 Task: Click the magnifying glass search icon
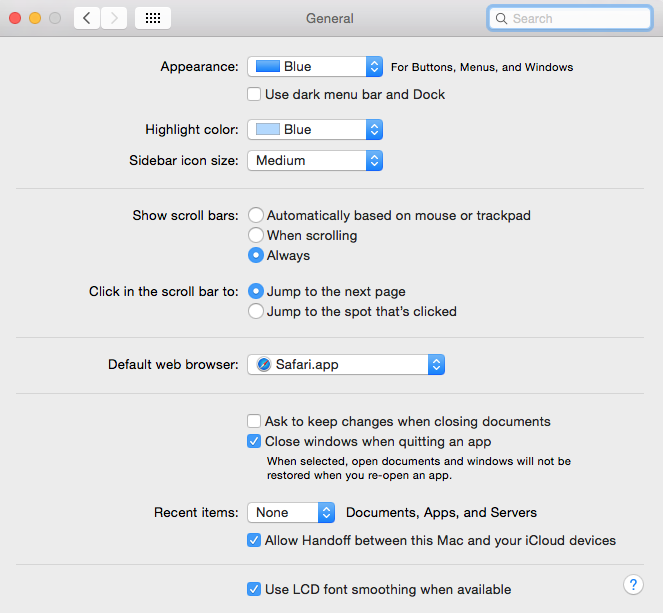(x=501, y=19)
